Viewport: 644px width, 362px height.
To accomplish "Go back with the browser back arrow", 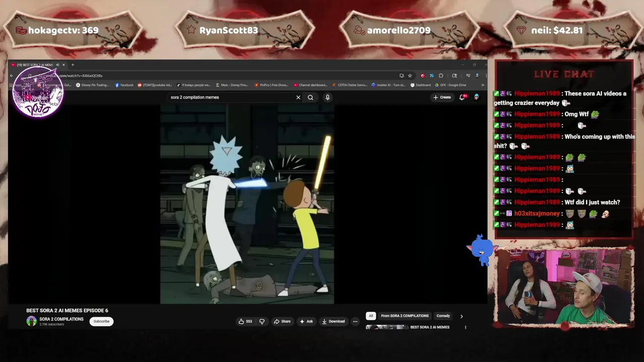I will [12, 75].
